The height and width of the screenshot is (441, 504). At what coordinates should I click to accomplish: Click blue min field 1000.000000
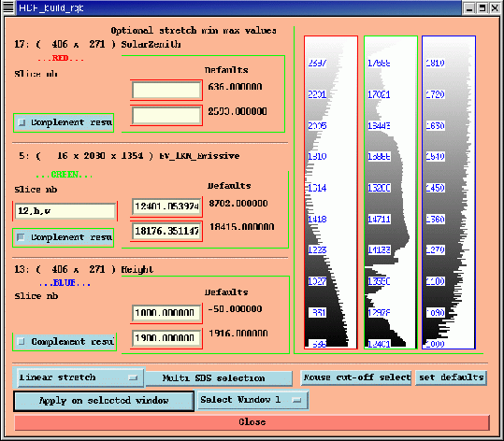tap(166, 313)
